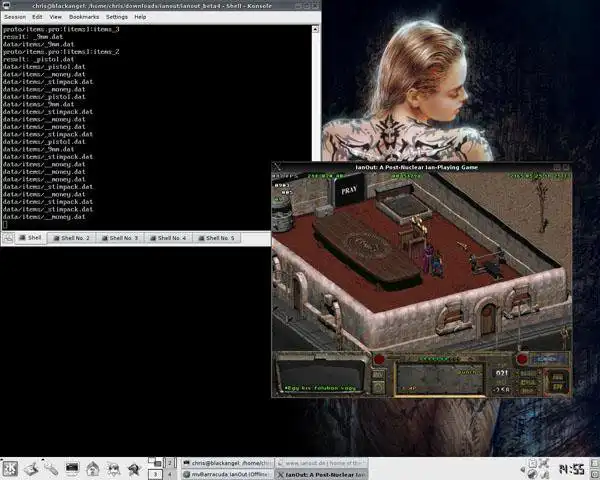
Task: Click INV button in game interface
Action: click(378, 375)
